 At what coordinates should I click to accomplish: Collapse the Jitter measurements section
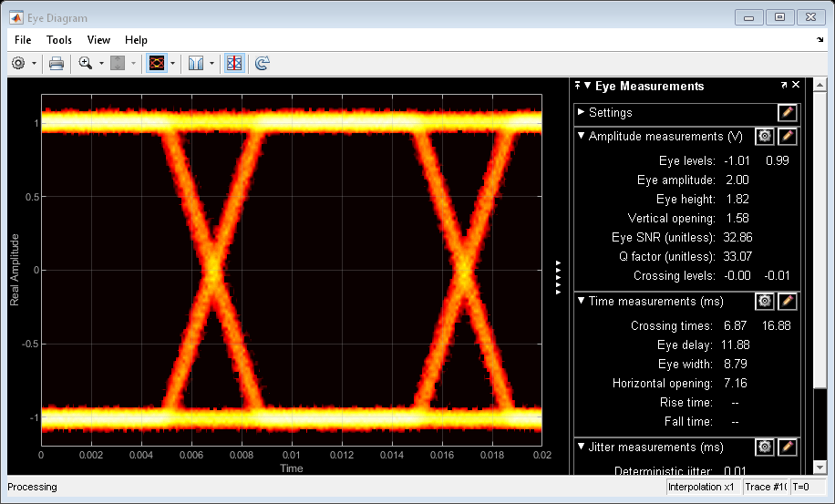[581, 447]
